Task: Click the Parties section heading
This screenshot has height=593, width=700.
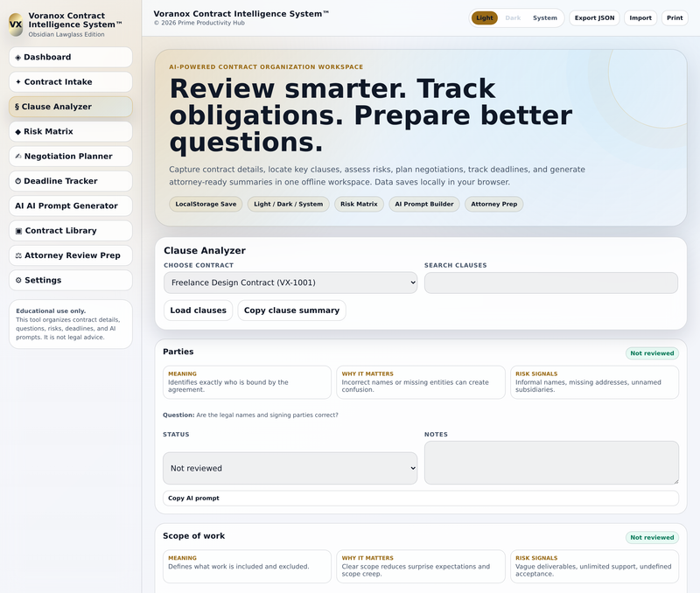Action: pyautogui.click(x=178, y=352)
